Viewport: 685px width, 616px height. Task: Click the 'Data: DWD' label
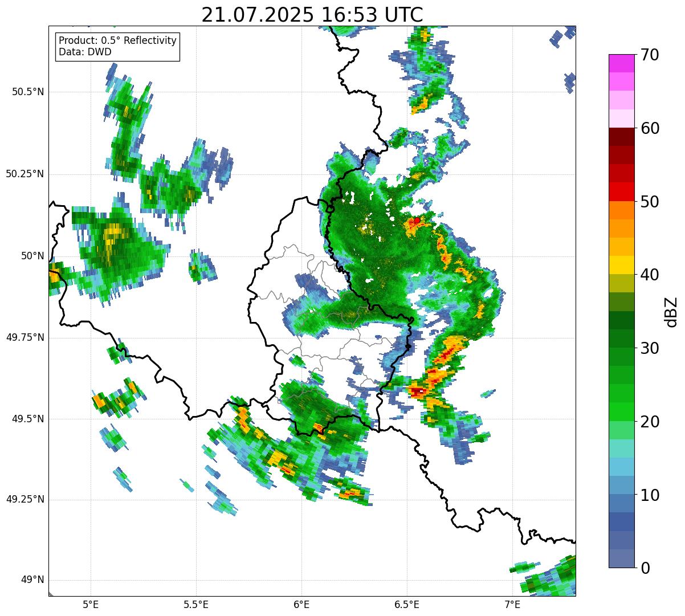85,52
